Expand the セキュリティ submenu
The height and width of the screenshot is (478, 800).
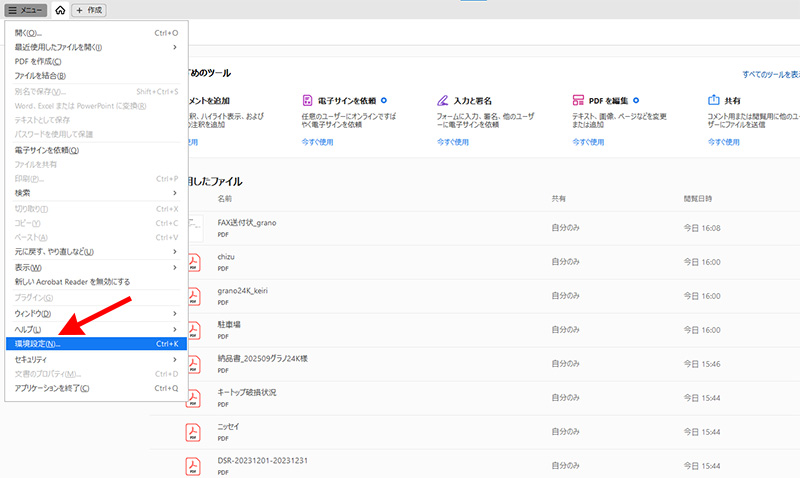coord(175,358)
